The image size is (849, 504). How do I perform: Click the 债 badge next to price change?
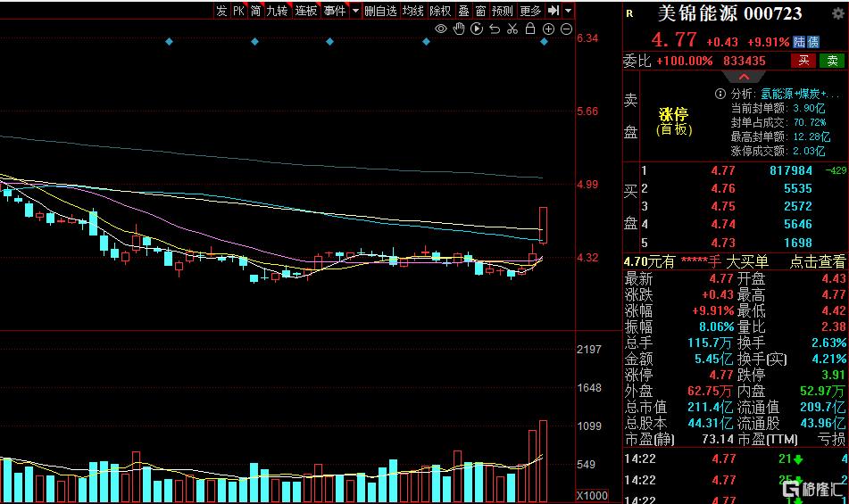tap(812, 42)
